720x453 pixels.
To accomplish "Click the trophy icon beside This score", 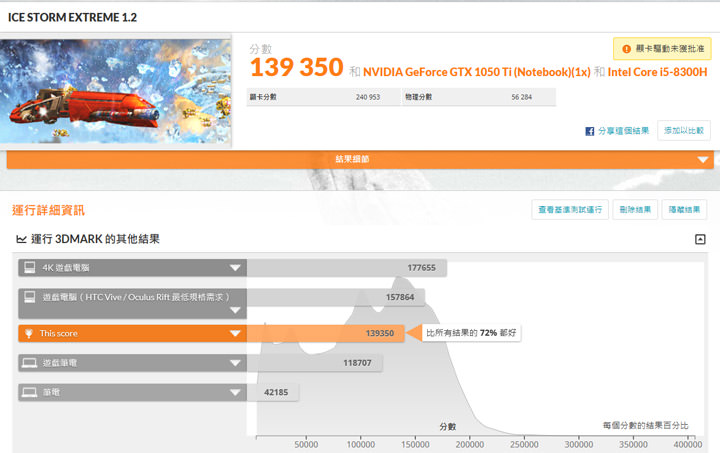I will [29, 333].
